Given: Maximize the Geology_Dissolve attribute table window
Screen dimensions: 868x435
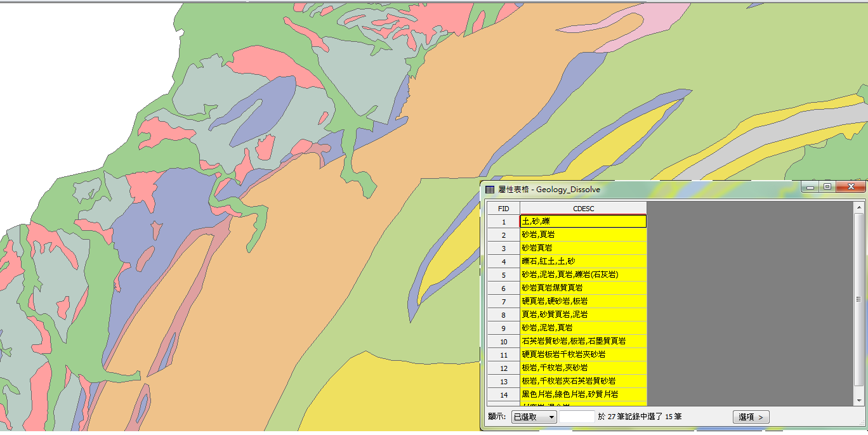Looking at the screenshot, I should (827, 186).
